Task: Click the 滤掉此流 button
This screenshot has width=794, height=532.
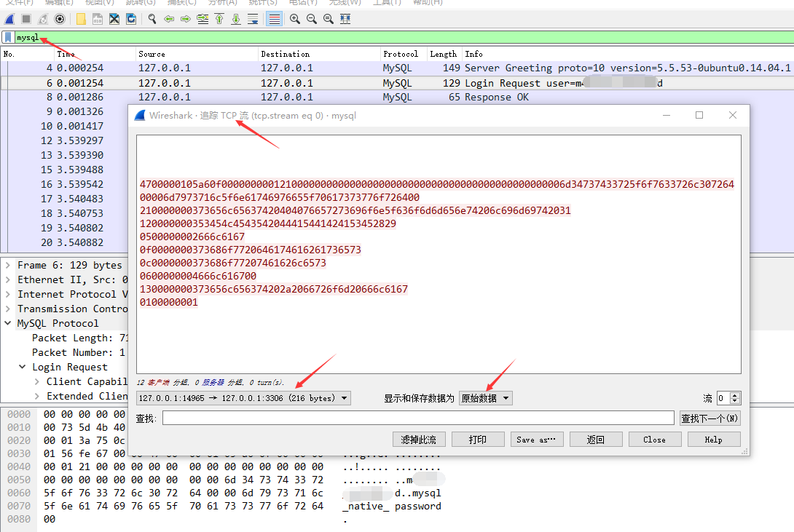Action: (x=418, y=440)
